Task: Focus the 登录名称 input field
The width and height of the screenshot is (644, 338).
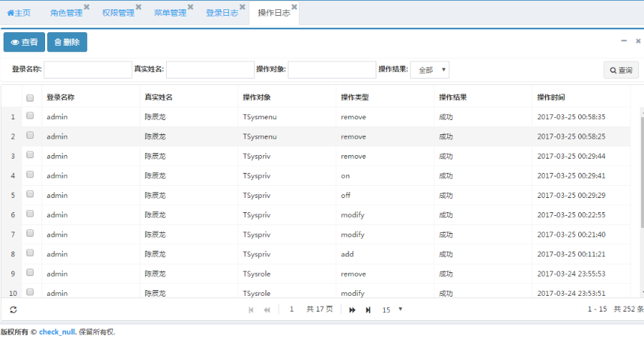Action: click(x=88, y=70)
